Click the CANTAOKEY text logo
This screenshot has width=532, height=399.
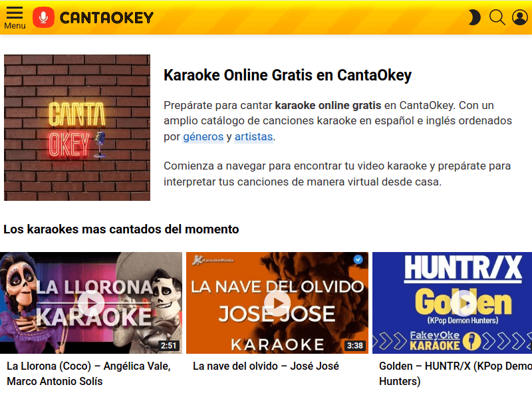pos(106,17)
